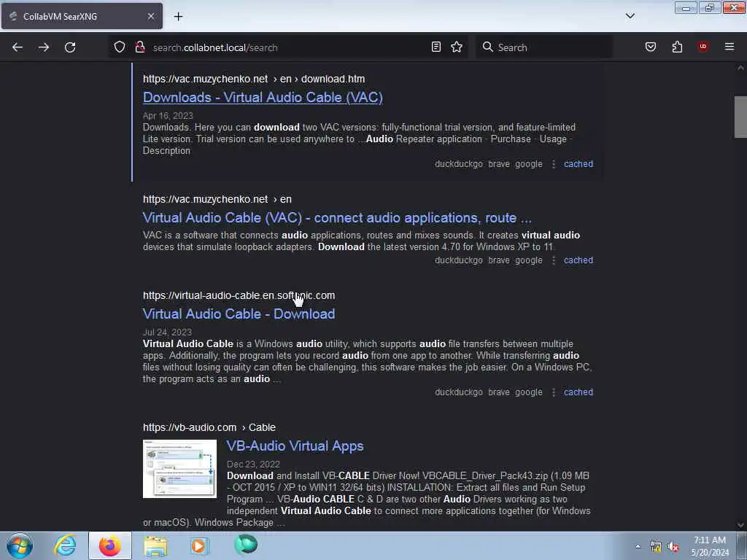Click 'Jul 24, 2023' date text
Image resolution: width=747 pixels, height=560 pixels.
click(167, 332)
